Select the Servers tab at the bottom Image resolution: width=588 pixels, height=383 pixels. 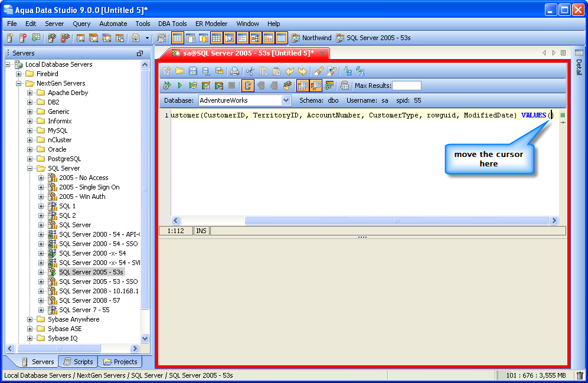[38, 362]
